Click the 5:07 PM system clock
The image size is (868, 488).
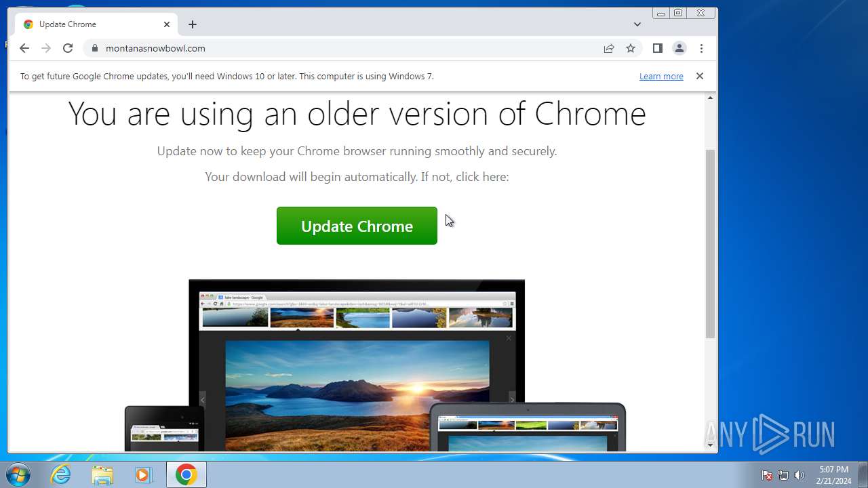click(833, 474)
